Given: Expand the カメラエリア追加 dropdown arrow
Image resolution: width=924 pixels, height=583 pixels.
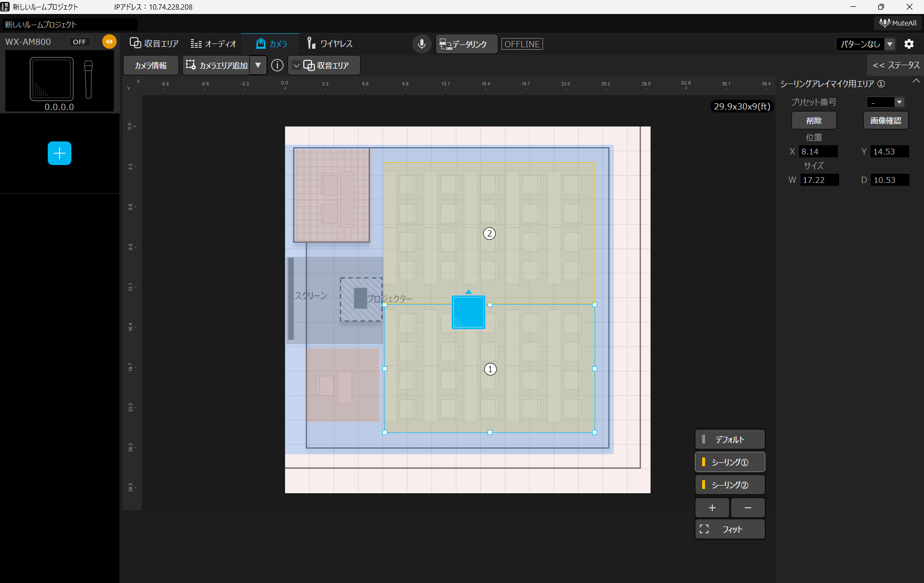Looking at the screenshot, I should [x=258, y=65].
